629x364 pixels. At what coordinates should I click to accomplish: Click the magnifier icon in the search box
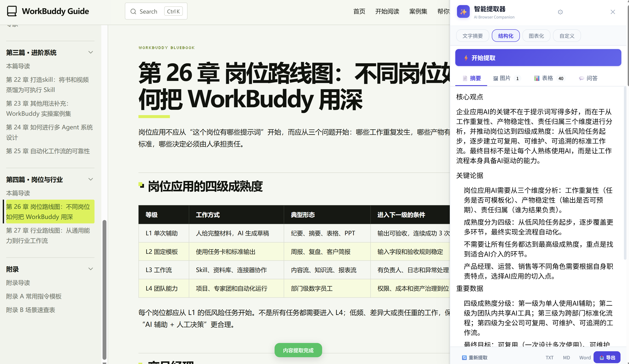click(x=133, y=11)
